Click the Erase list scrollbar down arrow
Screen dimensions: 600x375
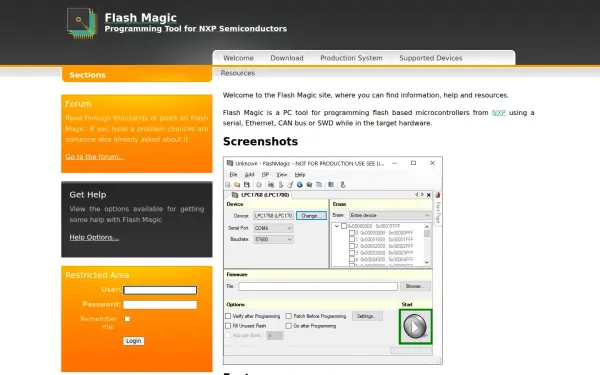(x=427, y=262)
